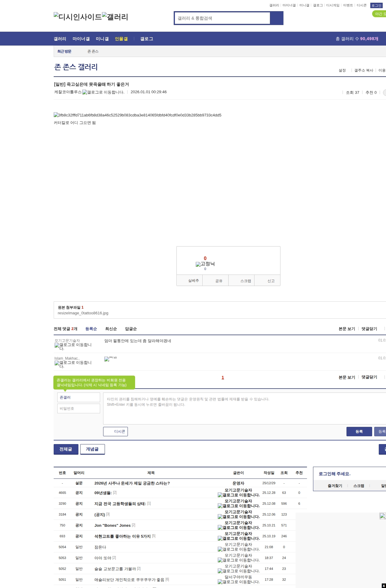Sort comments by 최신순
This screenshot has width=386, height=588.
(x=111, y=329)
